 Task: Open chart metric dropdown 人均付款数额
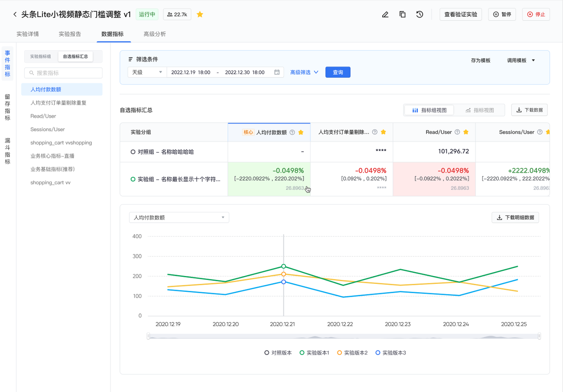point(179,218)
